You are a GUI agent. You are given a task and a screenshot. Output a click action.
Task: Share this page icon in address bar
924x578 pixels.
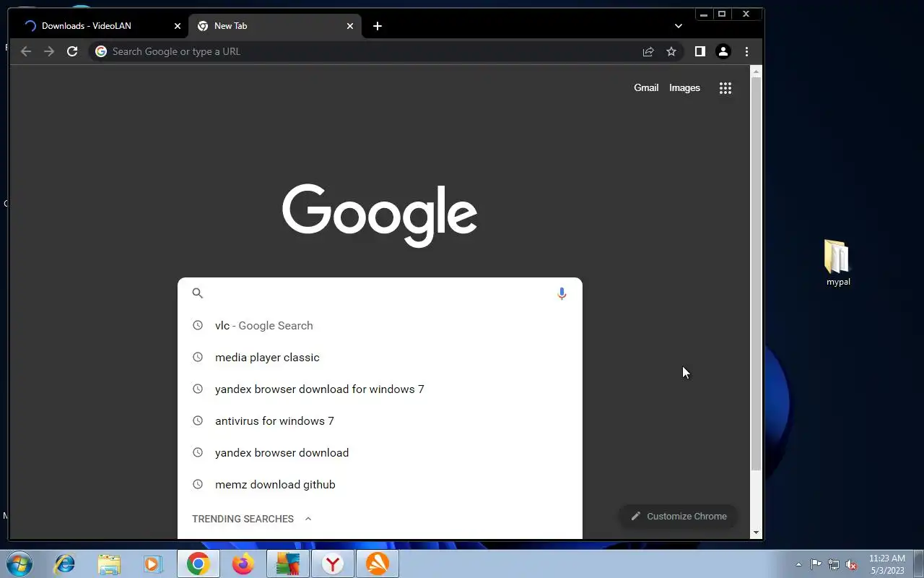point(648,51)
